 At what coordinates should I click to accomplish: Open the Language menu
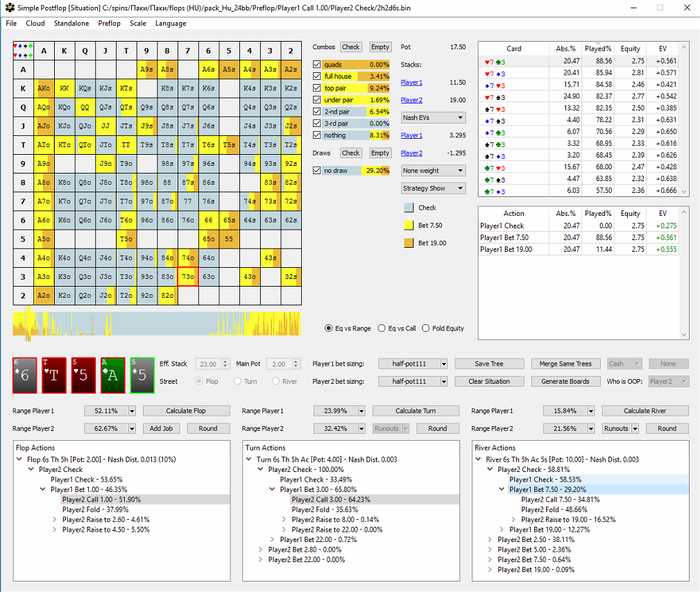pyautogui.click(x=171, y=23)
